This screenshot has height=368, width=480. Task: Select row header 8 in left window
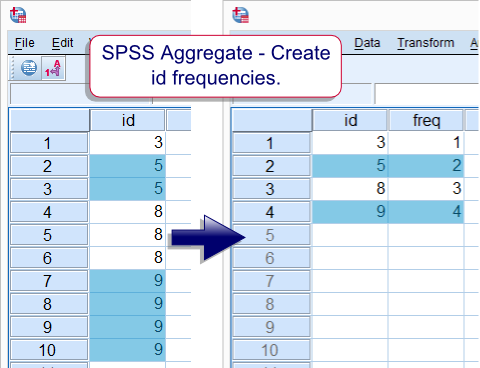click(x=49, y=304)
